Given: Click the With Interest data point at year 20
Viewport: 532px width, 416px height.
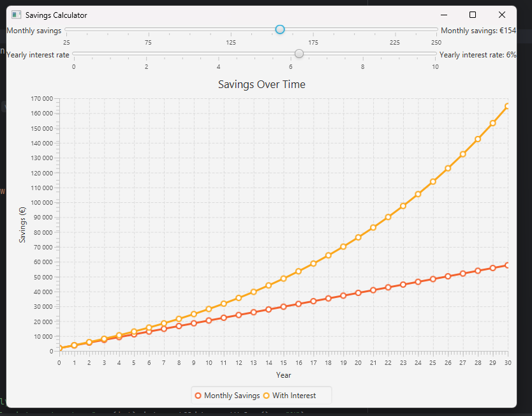Looking at the screenshot, I should 358,237.
